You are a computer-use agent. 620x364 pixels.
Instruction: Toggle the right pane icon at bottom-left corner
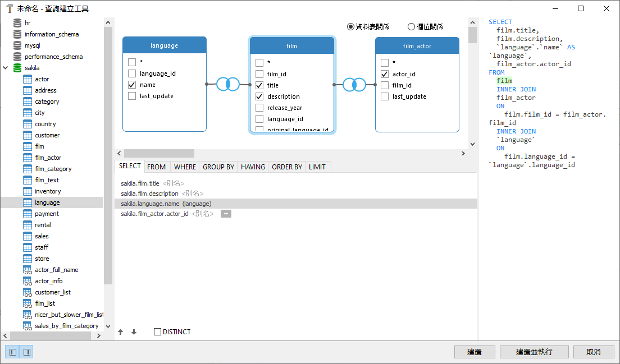24,352
